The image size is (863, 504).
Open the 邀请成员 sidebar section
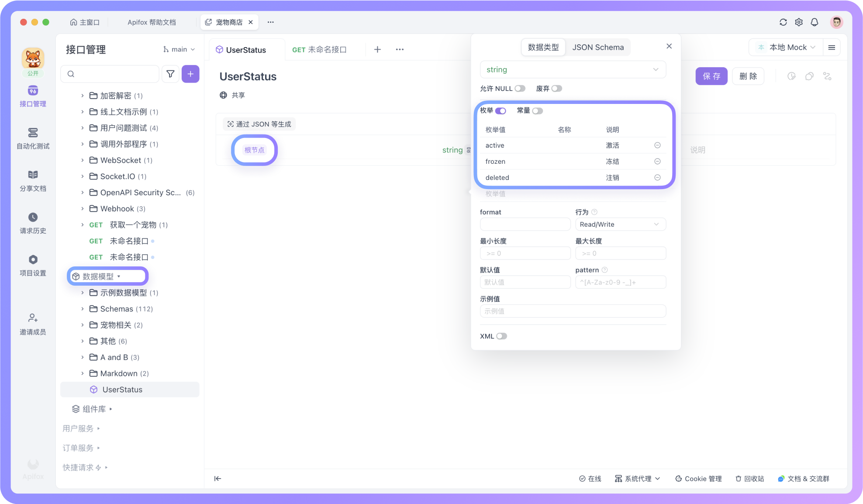tap(33, 324)
